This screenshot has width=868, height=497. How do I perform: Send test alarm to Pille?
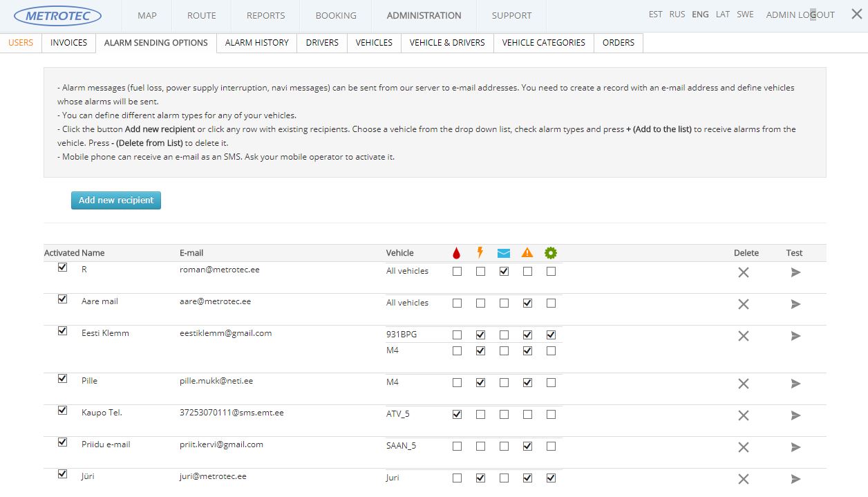[x=795, y=384]
